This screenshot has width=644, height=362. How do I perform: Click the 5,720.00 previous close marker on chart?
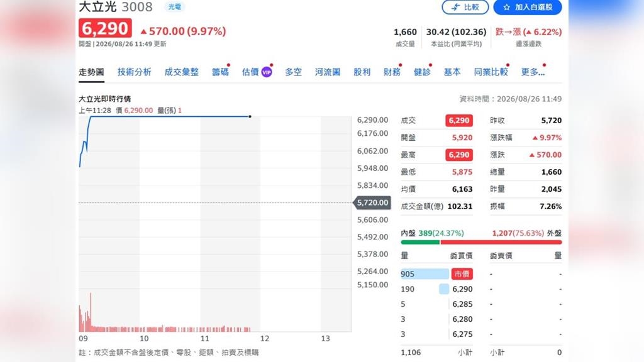372,202
